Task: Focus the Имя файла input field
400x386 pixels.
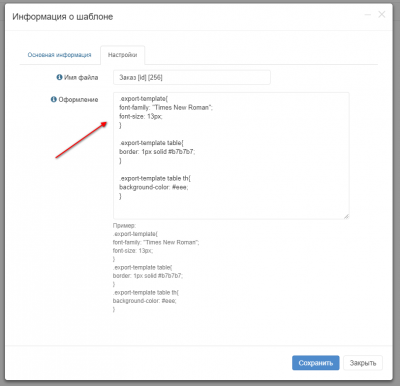Action: click(192, 77)
